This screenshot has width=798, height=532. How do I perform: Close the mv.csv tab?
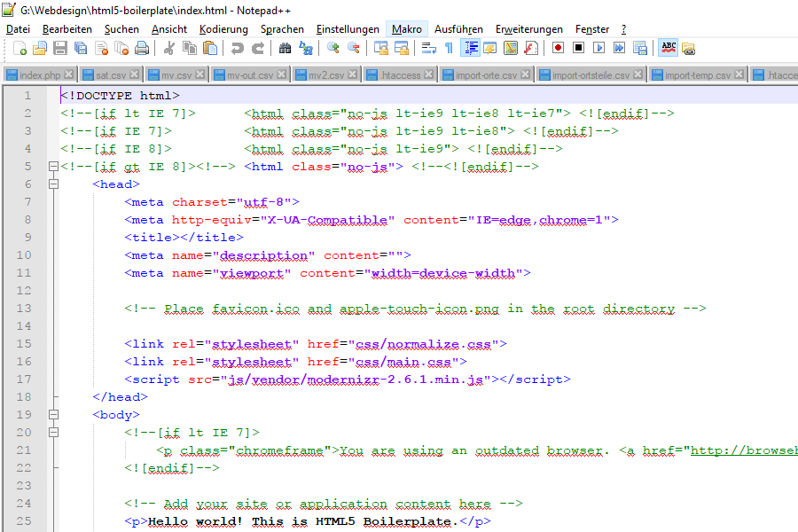200,74
